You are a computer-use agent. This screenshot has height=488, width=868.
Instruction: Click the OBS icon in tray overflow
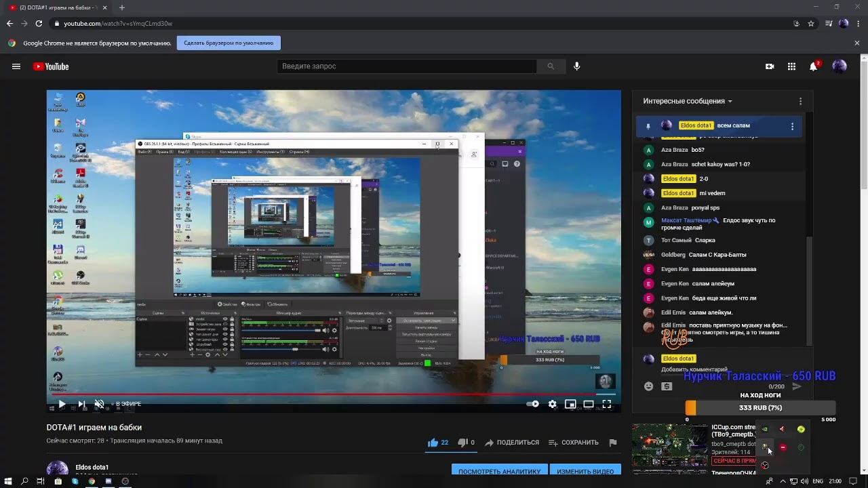click(765, 466)
